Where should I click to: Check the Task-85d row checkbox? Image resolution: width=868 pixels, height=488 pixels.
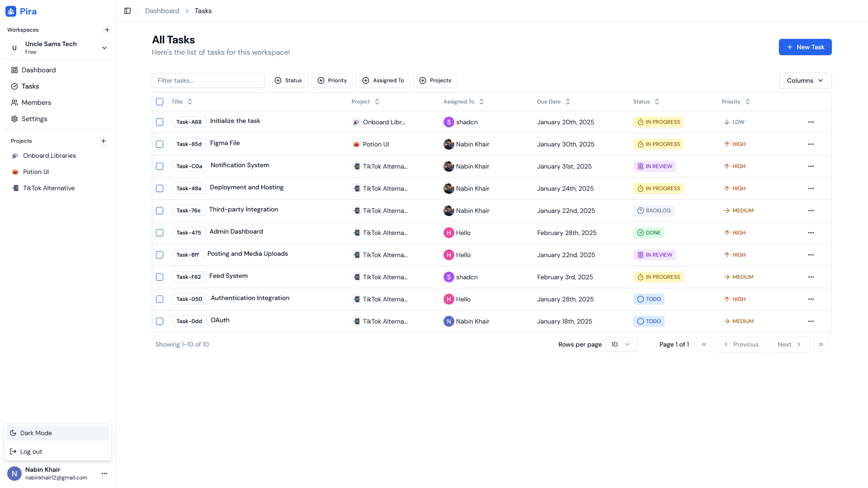click(x=160, y=144)
